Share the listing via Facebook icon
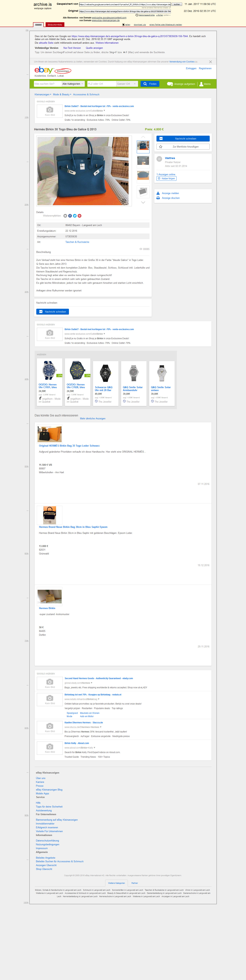Image resolution: width=246 pixels, height=980 pixels. 70,216
